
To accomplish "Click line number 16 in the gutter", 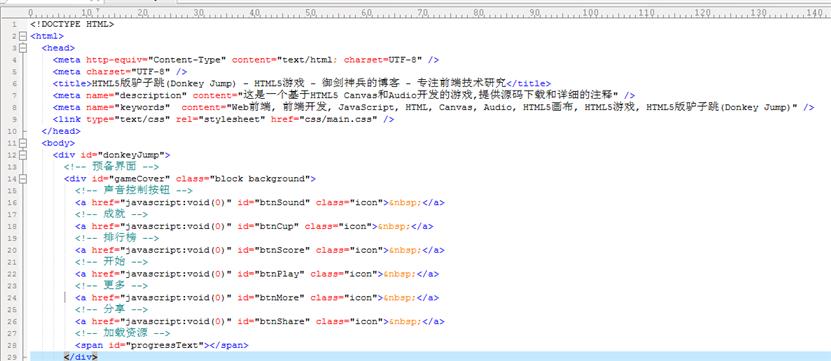I will pos(13,202).
